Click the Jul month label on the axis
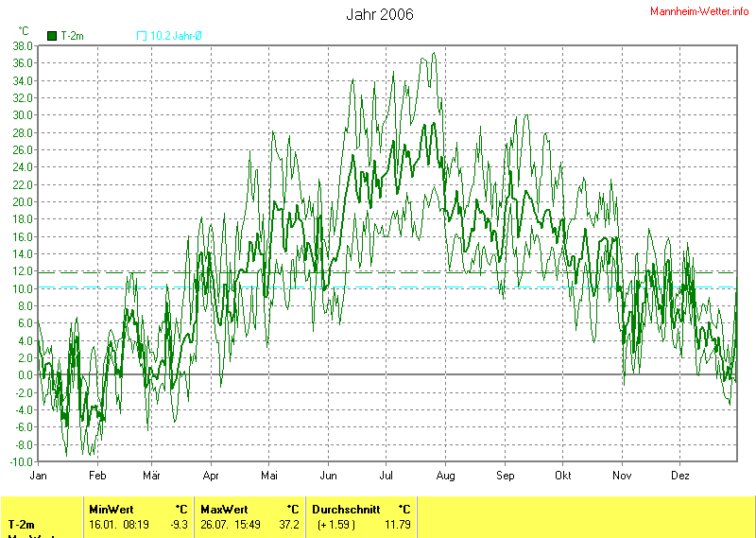Viewport: 756px width, 538px height. (387, 475)
